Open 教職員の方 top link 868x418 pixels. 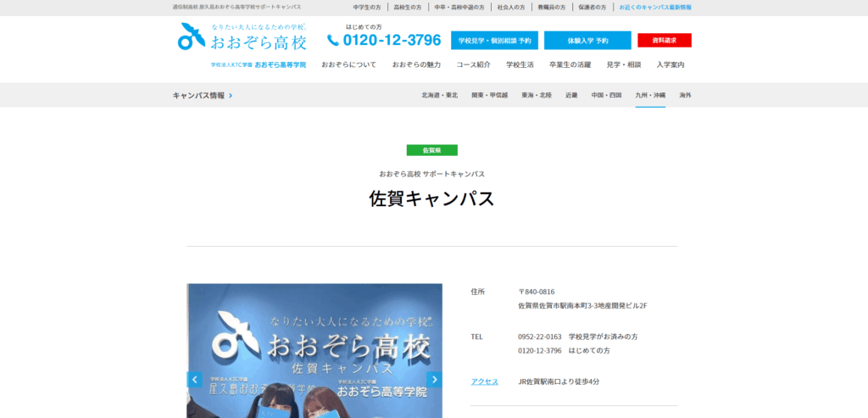552,8
